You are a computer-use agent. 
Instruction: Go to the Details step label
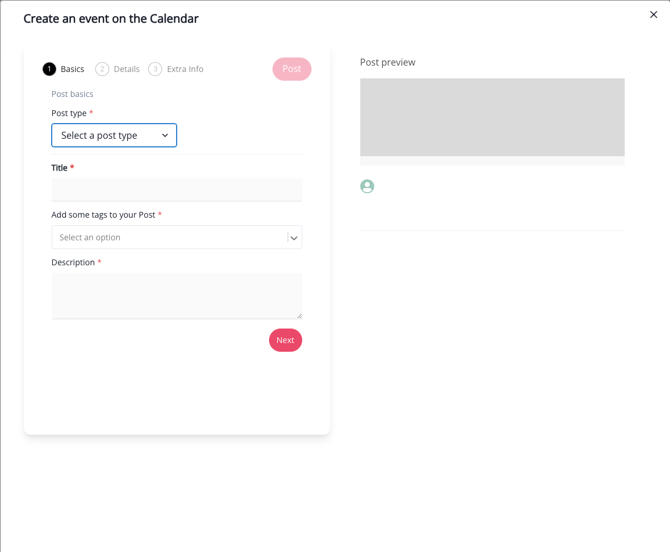tap(127, 69)
